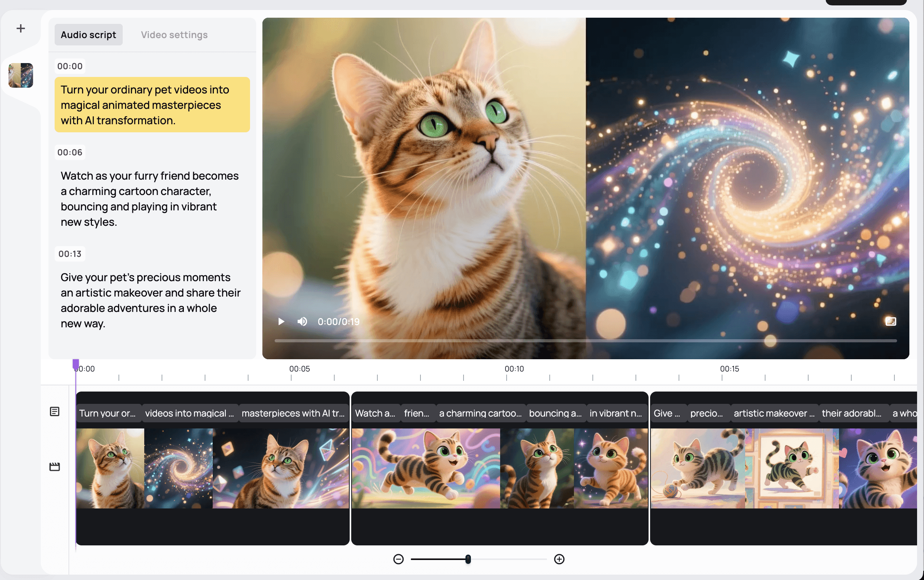Screen dimensions: 924x580
Task: Select the video clip track icon
Action: tap(55, 467)
